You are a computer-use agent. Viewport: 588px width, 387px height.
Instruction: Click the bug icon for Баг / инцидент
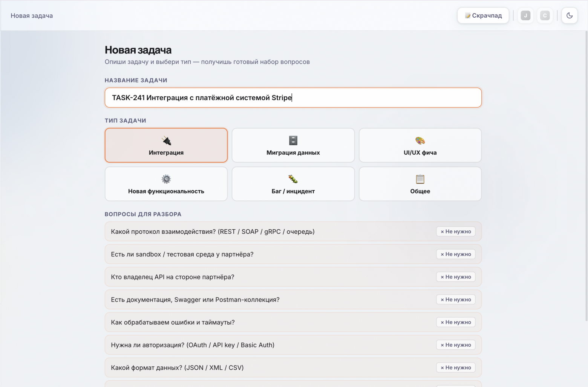tap(293, 179)
